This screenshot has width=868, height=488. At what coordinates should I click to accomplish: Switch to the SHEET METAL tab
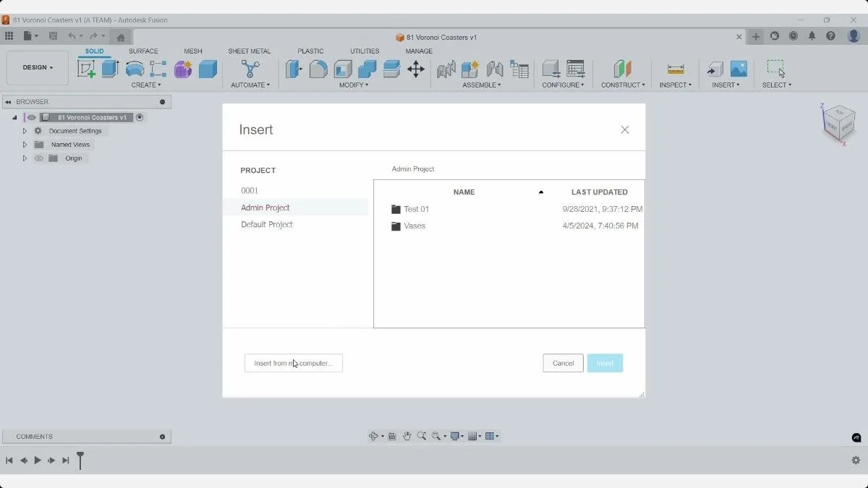[x=250, y=51]
